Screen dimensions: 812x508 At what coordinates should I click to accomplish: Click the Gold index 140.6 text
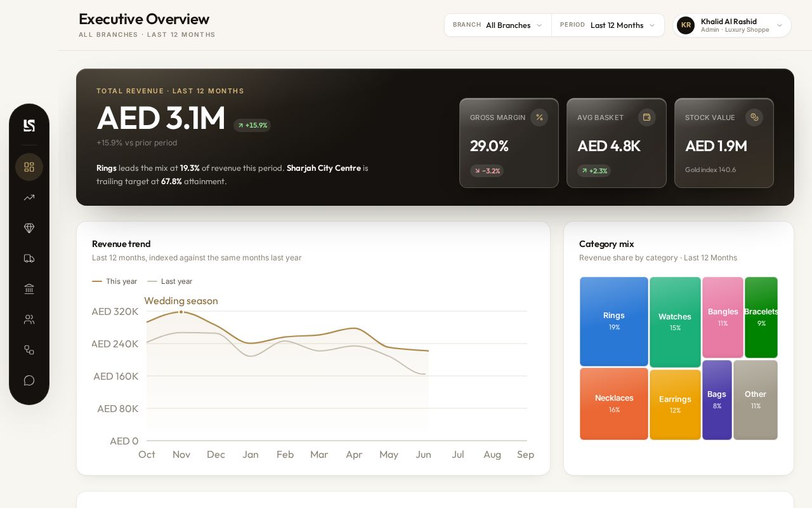[x=710, y=170]
